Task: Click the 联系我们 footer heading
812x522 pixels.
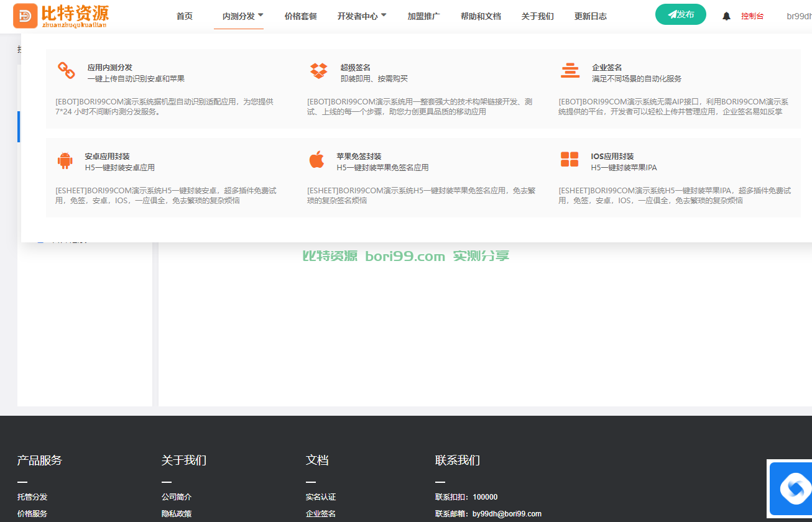Action: click(458, 460)
